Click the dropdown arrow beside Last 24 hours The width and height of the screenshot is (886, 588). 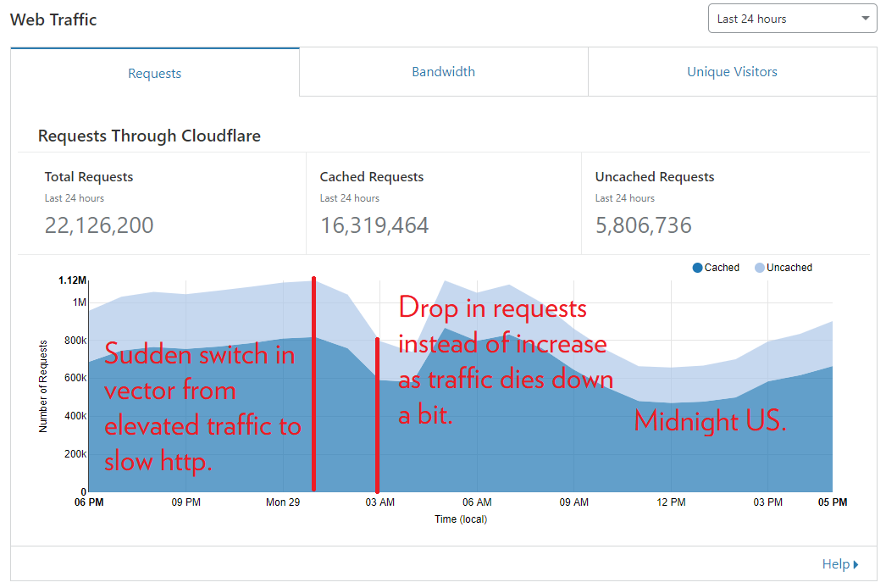coord(865,19)
